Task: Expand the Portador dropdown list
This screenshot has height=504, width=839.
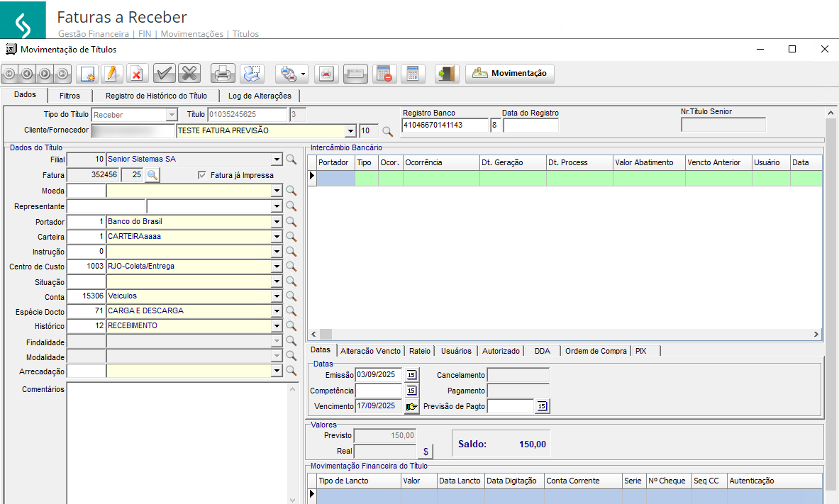Action: pos(277,222)
